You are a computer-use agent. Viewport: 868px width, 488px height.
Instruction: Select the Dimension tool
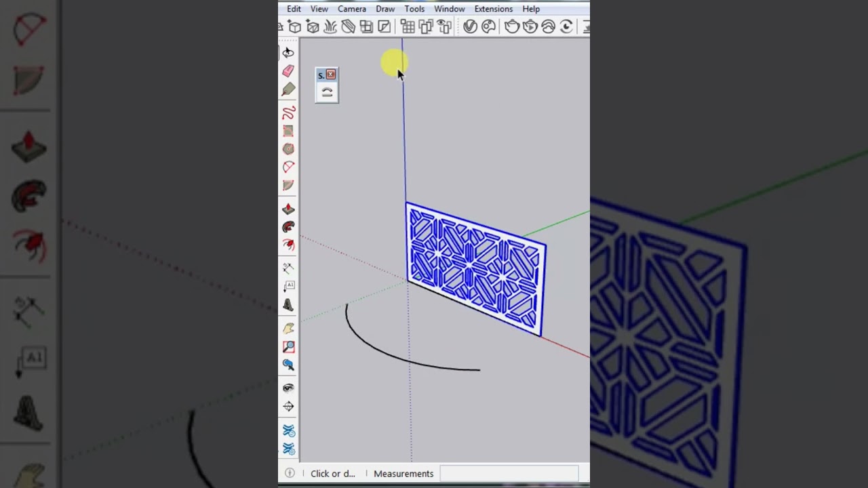(288, 268)
